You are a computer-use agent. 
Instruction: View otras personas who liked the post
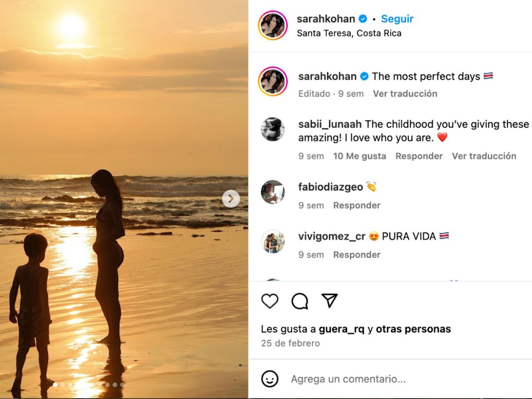point(413,329)
